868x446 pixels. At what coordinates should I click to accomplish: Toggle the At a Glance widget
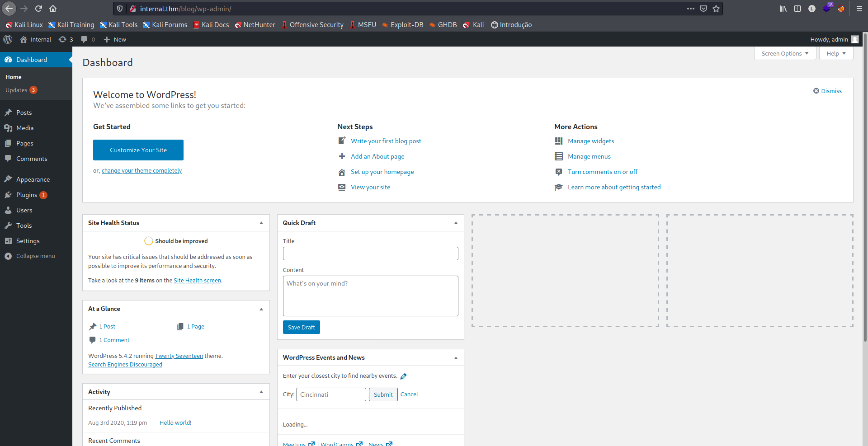[261, 309]
